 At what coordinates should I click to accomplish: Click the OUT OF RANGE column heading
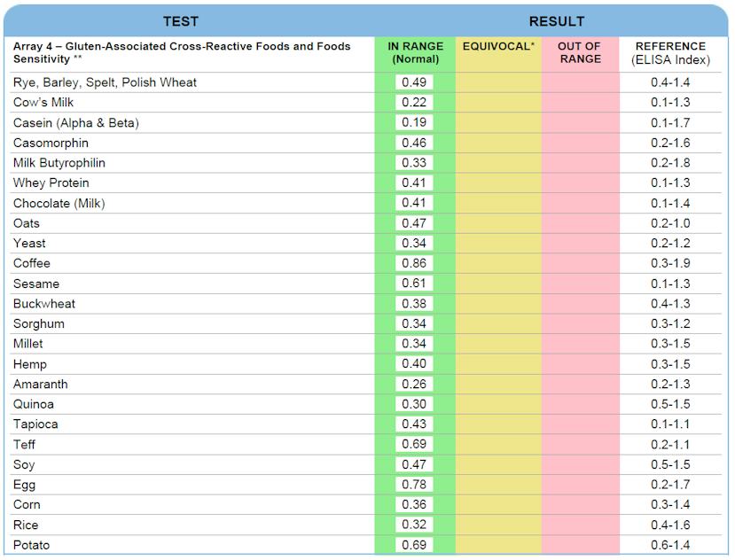point(580,53)
